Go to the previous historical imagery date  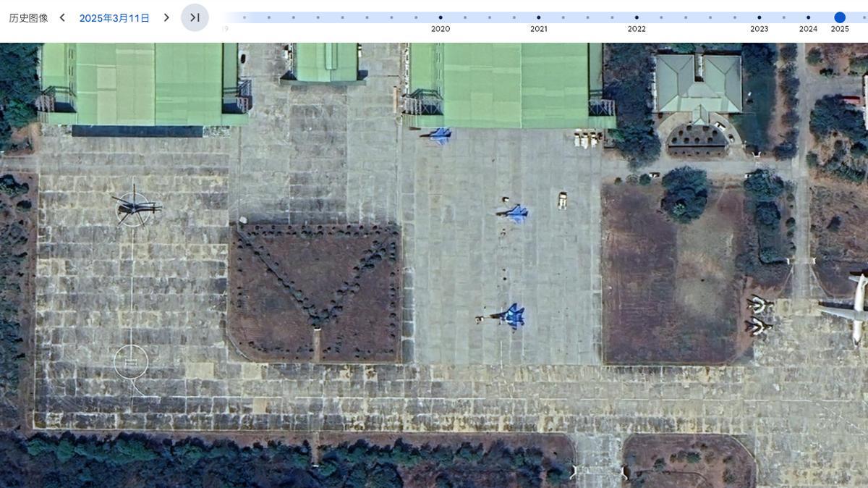62,18
